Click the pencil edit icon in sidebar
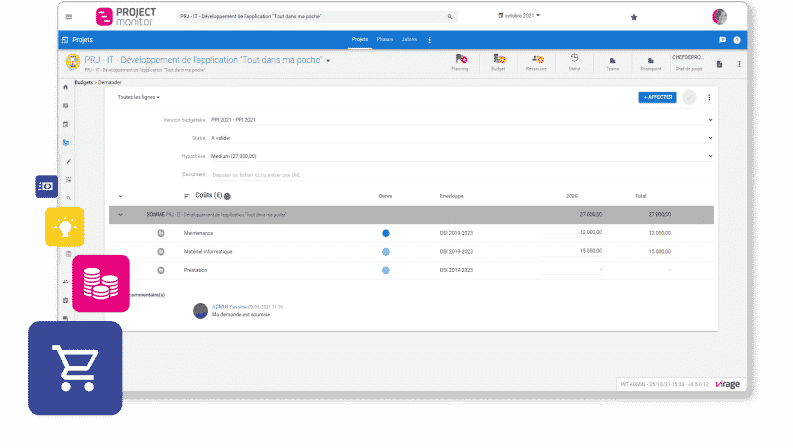 point(68,161)
